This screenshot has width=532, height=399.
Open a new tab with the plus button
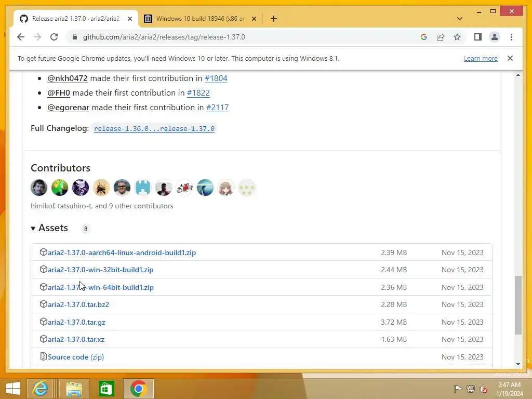[x=274, y=19]
